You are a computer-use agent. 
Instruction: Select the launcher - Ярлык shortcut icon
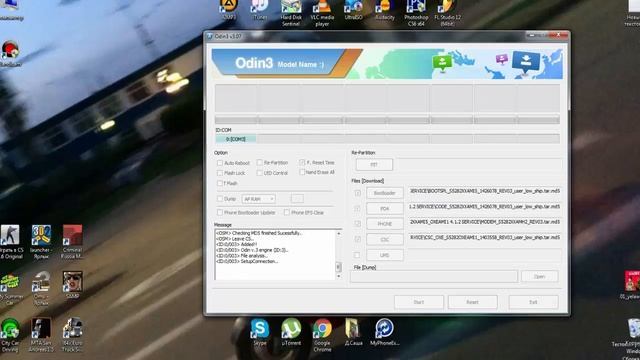tap(41, 242)
